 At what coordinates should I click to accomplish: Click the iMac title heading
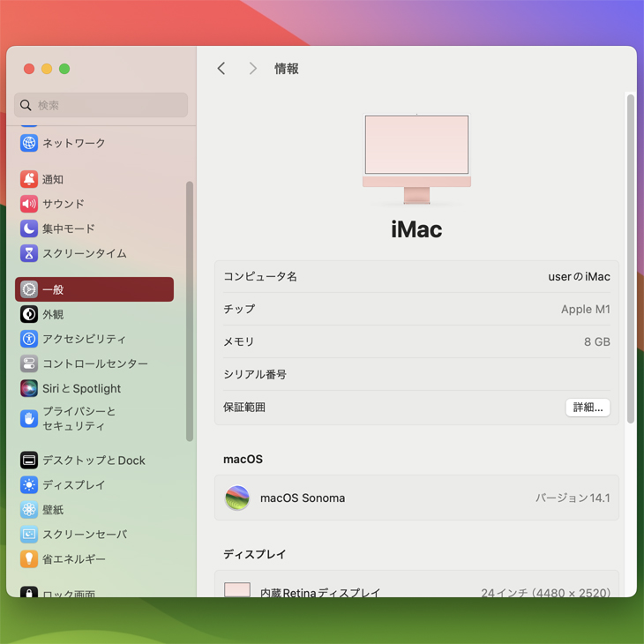416,229
